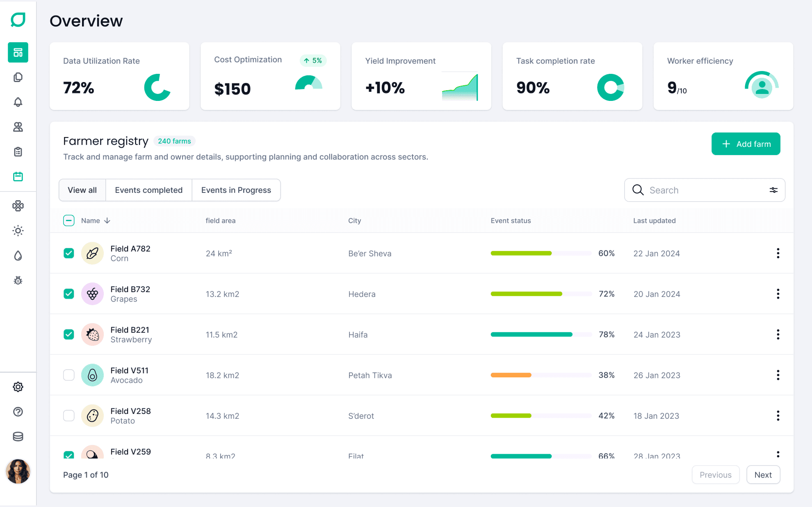Click the Field B221 progress bar

pos(541,334)
